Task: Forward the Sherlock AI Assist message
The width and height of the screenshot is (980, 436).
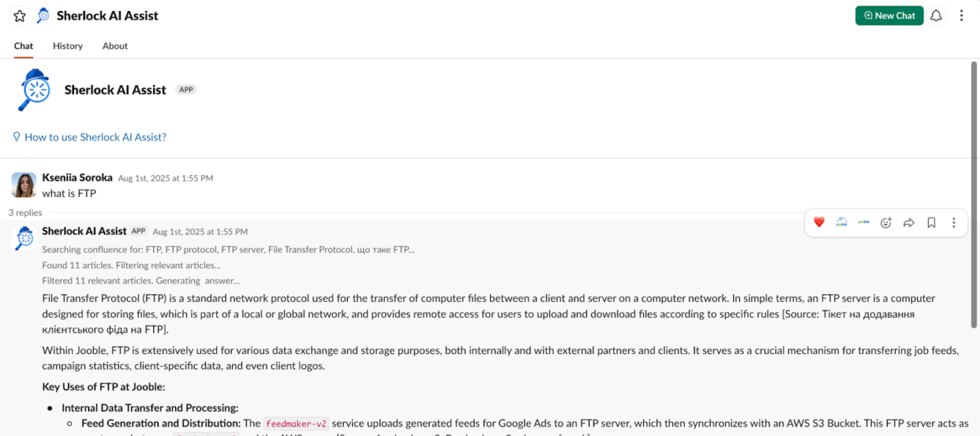Action: pos(909,223)
